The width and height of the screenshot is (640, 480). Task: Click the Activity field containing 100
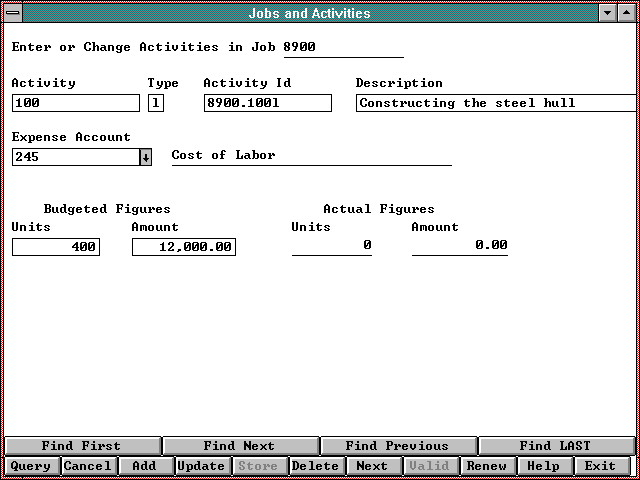pos(76,103)
